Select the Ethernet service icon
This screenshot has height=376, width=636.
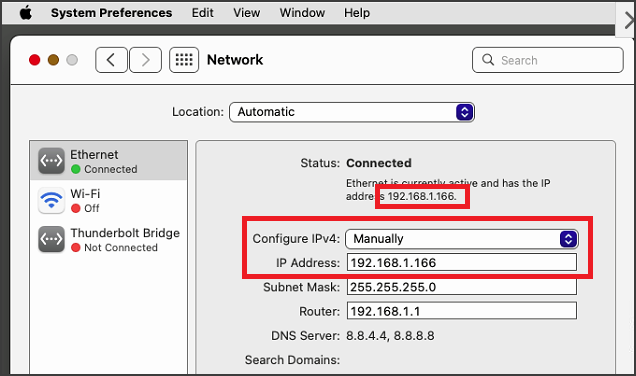pos(51,161)
